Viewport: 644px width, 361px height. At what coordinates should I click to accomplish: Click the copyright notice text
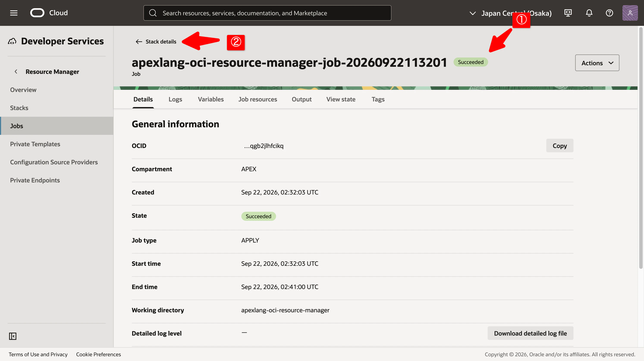point(560,354)
